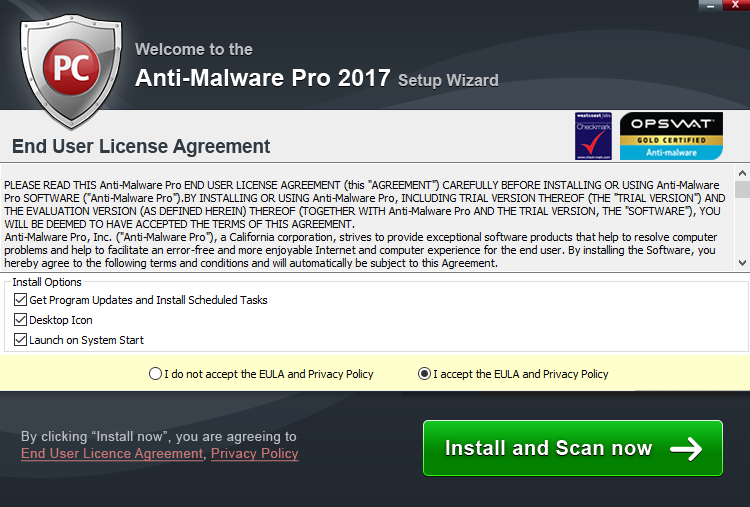Uncheck Get Program Updates and Install Scheduled Tasks
This screenshot has height=507, width=750.
(20, 300)
